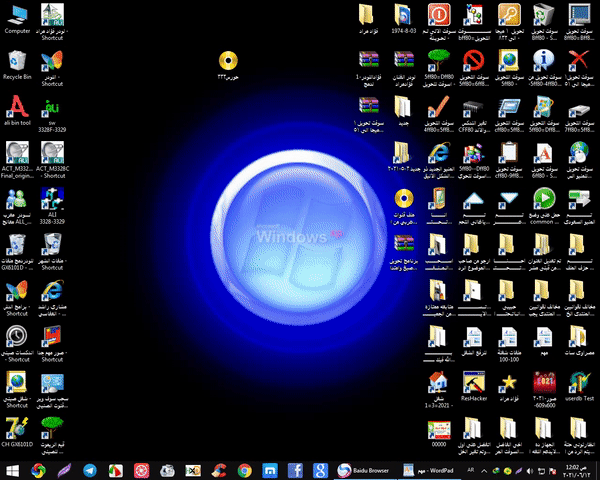This screenshot has height=480, width=600.
Task: Change the AR input language indicator
Action: click(471, 470)
